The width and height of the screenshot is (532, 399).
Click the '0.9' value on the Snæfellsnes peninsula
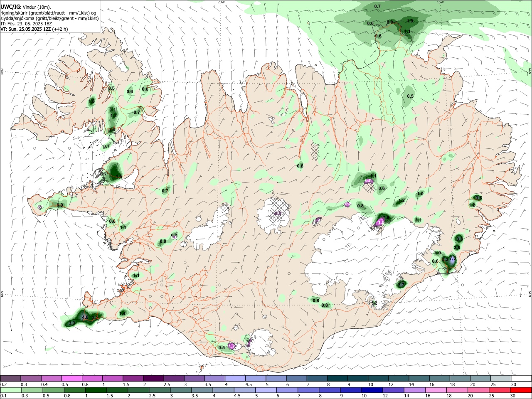click(x=60, y=205)
